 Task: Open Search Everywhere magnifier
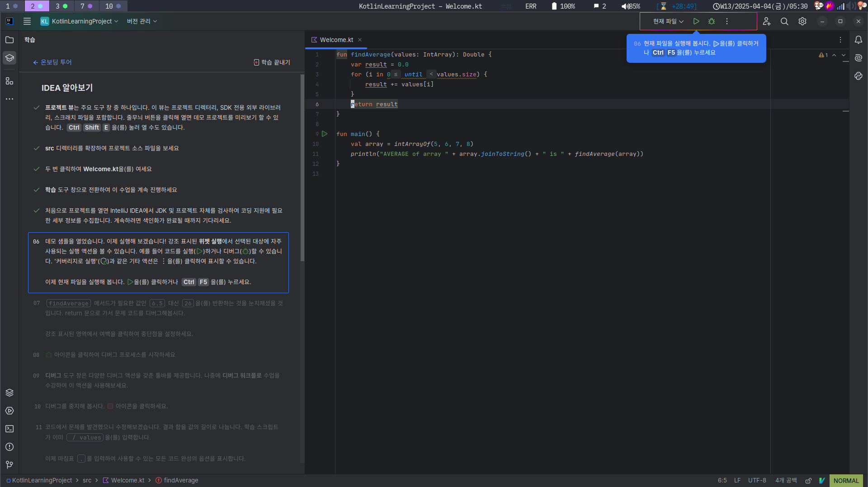coord(784,21)
